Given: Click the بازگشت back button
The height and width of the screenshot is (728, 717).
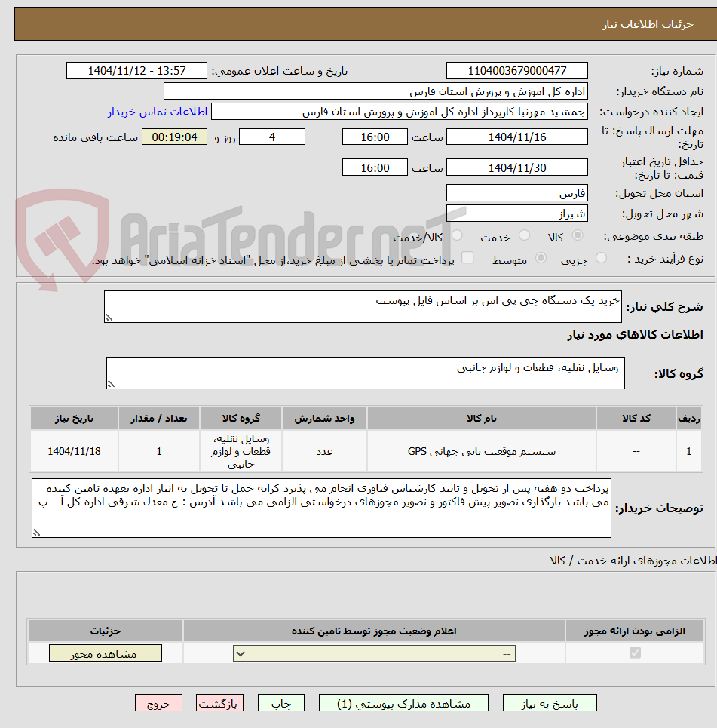Looking at the screenshot, I should [x=219, y=703].
